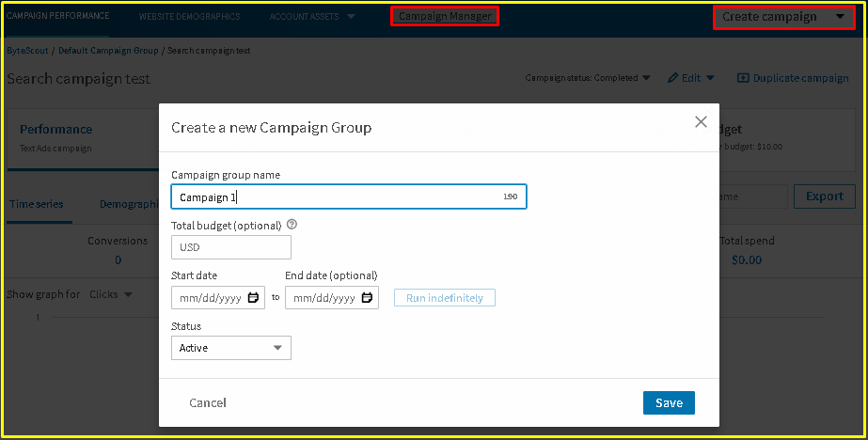
Task: Open the End date calendar icon
Action: [367, 298]
